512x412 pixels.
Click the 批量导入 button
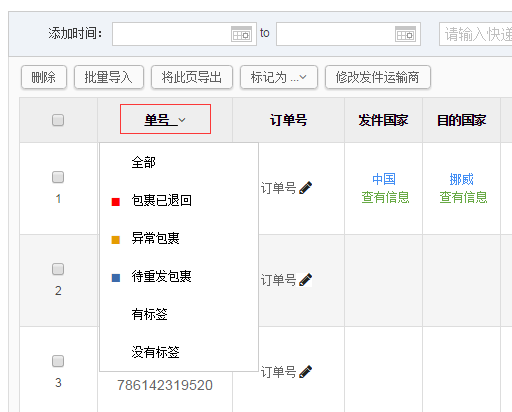pos(109,77)
